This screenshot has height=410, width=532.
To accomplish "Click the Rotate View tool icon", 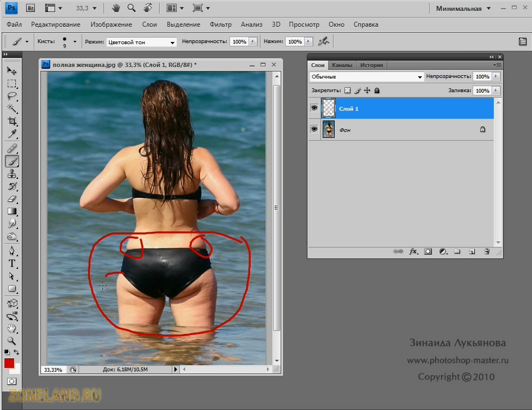I will [x=148, y=8].
